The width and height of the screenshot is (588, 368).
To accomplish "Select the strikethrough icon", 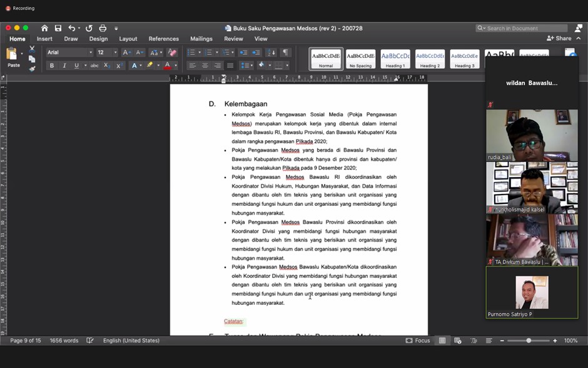I will (x=96, y=65).
